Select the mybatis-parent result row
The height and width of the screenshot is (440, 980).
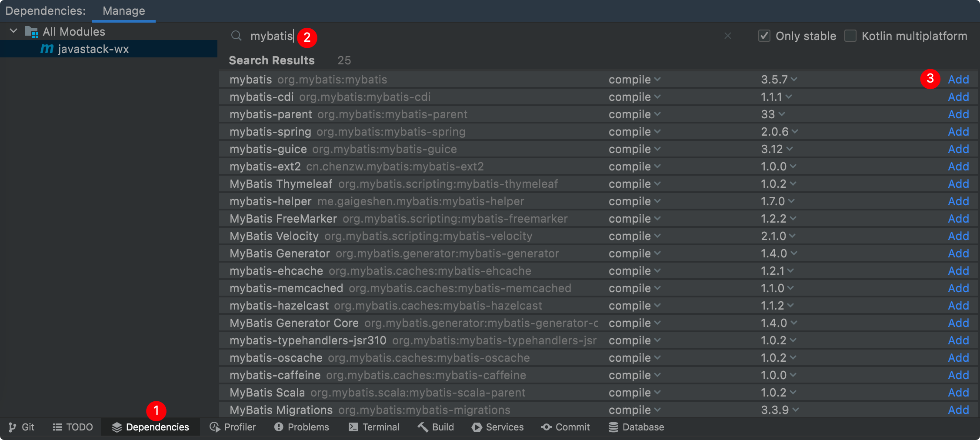pos(598,114)
